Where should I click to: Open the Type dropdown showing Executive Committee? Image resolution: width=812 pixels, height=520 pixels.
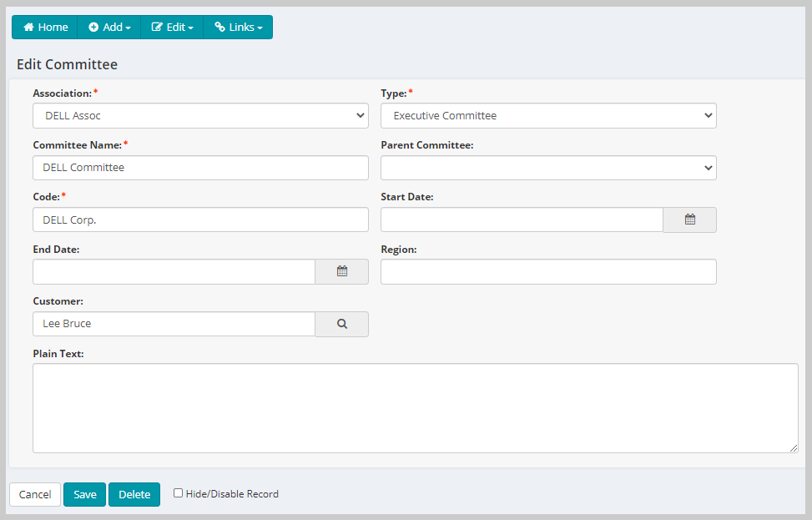548,115
